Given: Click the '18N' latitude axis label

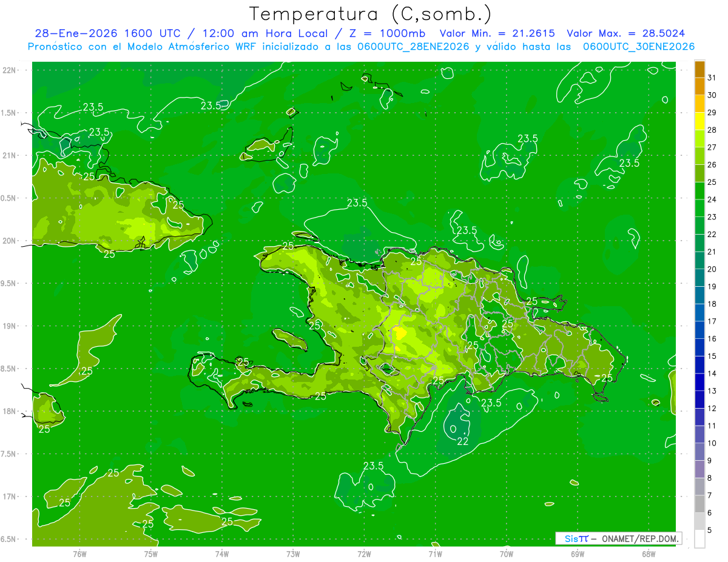Looking at the screenshot, I should coord(9,411).
